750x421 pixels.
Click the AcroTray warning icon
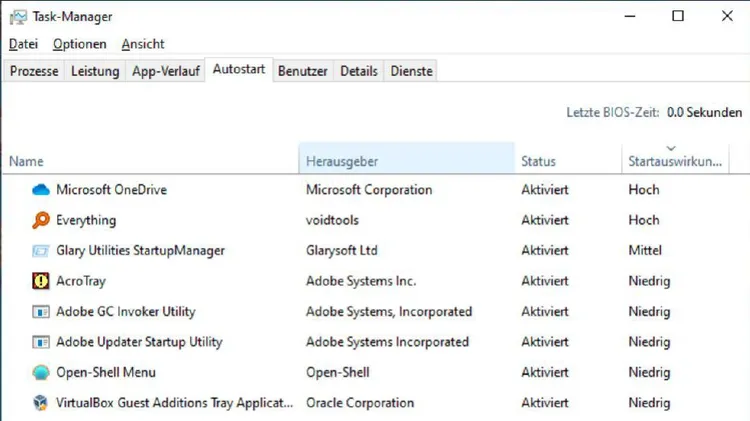click(41, 281)
